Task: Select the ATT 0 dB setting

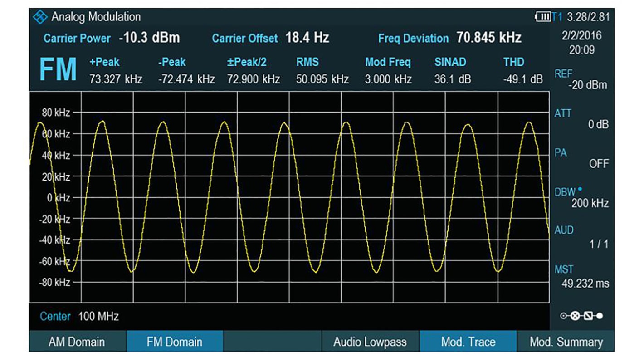Action: point(581,119)
